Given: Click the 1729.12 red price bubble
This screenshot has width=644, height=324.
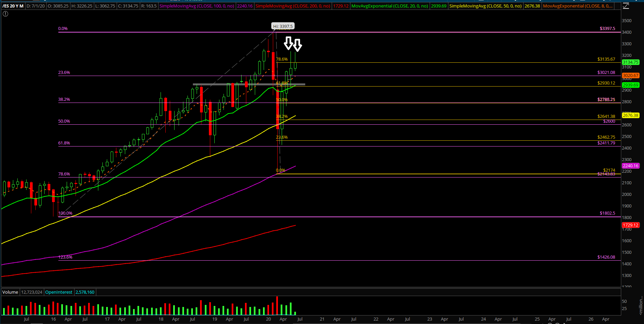Looking at the screenshot, I should click(631, 225).
